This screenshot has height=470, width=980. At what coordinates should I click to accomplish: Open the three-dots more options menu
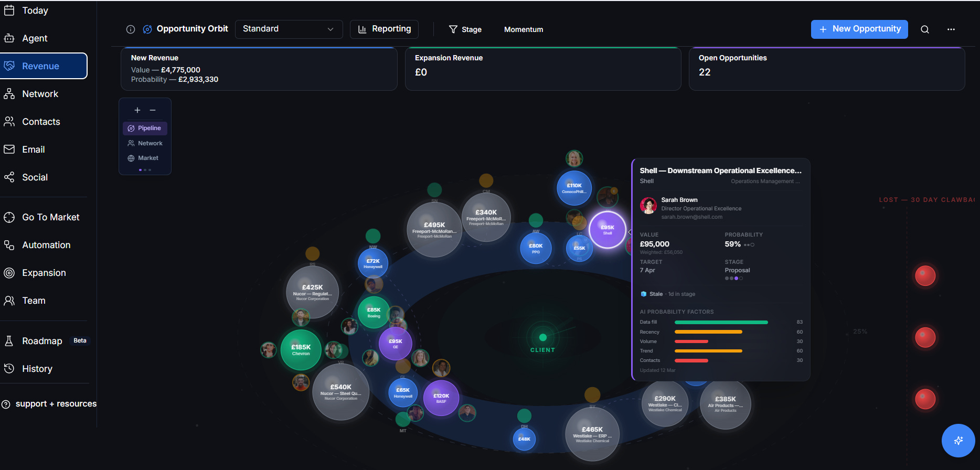point(951,29)
